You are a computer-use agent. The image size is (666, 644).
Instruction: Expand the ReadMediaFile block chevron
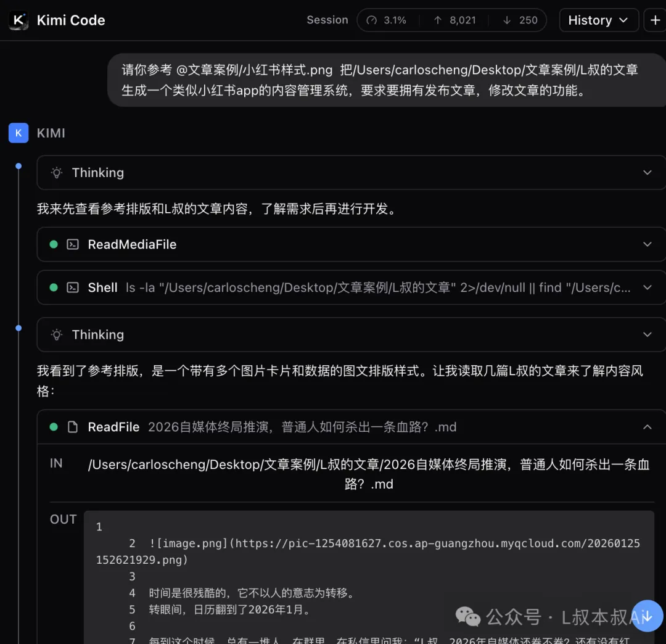tap(647, 244)
